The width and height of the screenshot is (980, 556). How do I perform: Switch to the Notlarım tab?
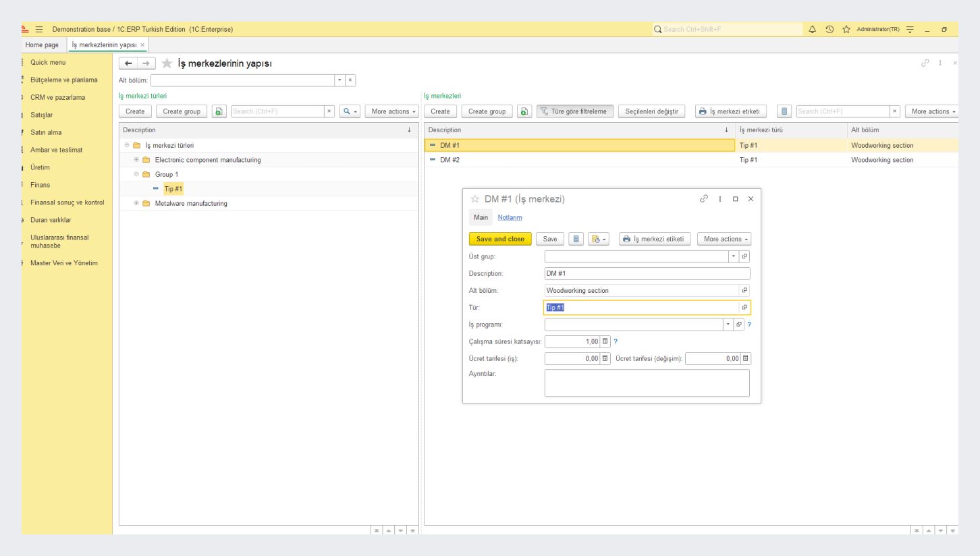point(510,217)
